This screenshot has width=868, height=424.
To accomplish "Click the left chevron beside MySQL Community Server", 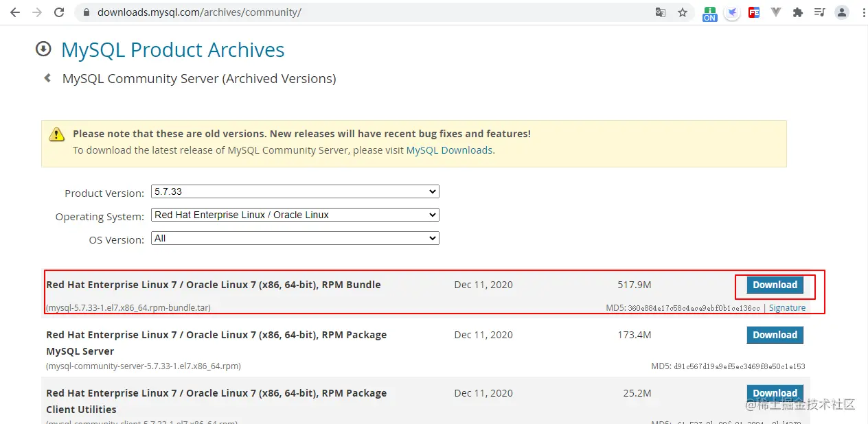I will click(47, 78).
